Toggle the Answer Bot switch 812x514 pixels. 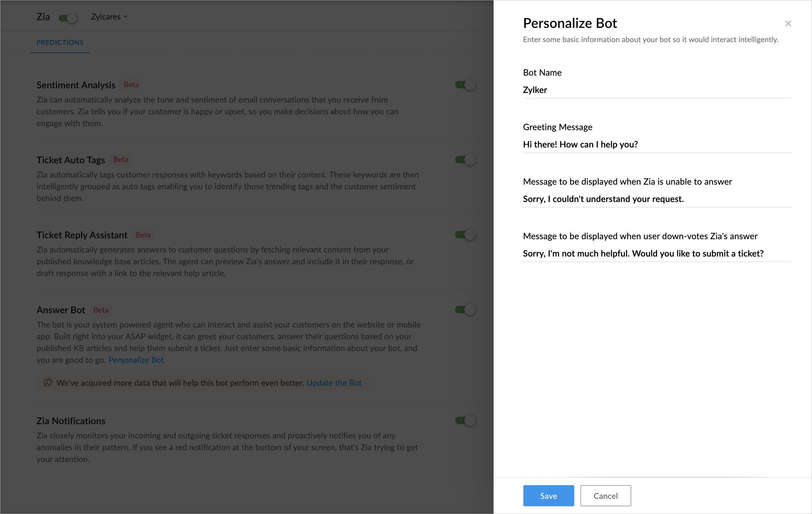coord(465,310)
